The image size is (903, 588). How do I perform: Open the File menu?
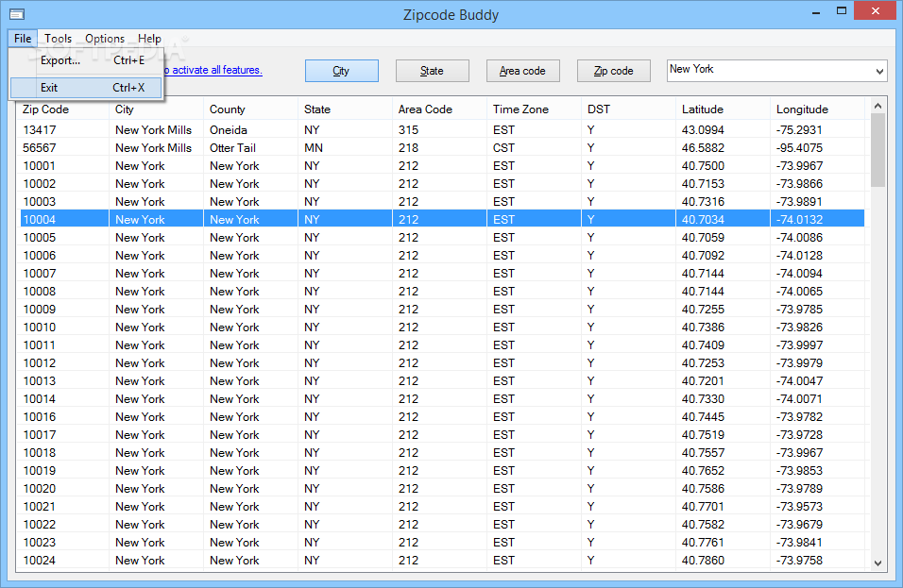pos(23,39)
